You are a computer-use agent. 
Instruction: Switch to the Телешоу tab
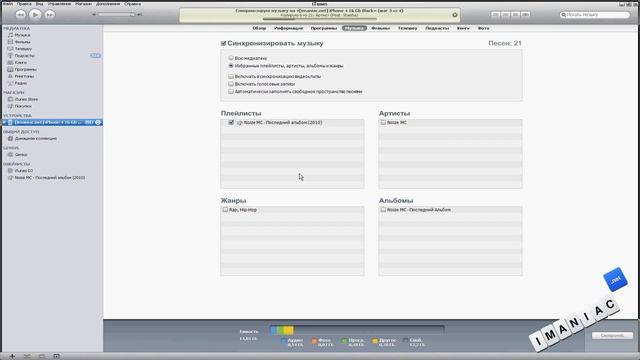[x=407, y=28]
